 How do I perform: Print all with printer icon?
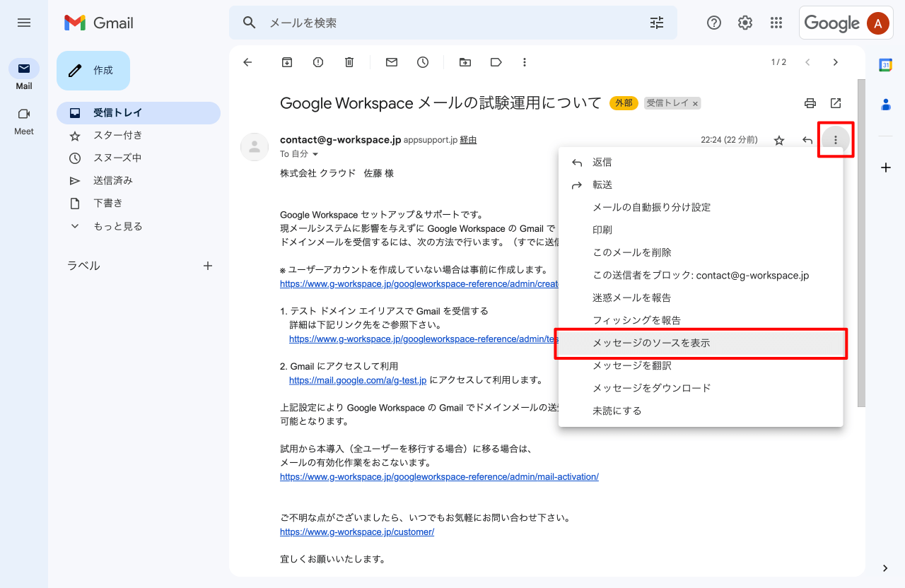(x=810, y=103)
